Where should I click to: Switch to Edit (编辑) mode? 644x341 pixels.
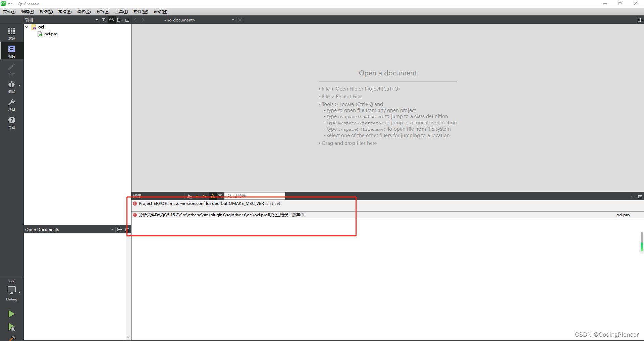(12, 51)
